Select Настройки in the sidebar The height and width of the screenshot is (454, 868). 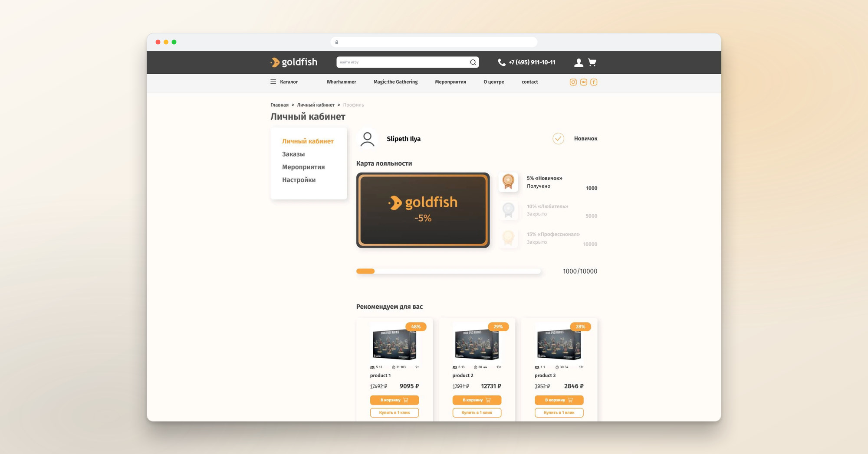[299, 180]
